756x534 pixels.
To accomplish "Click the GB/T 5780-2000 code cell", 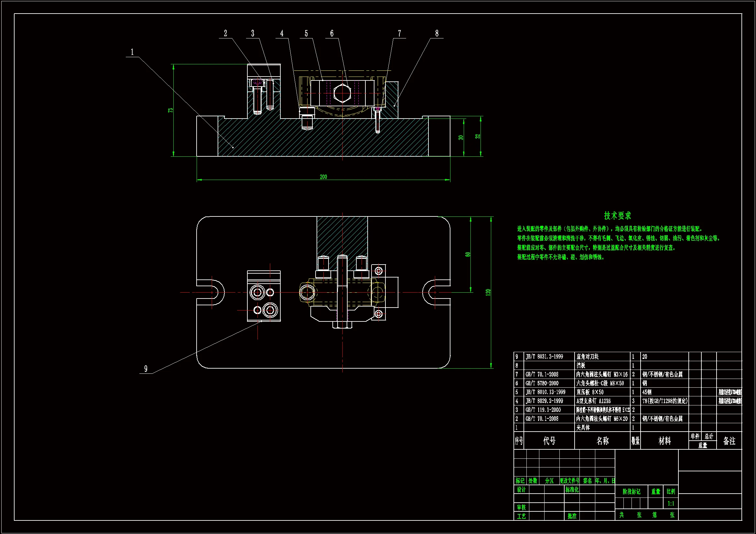I will [x=542, y=383].
